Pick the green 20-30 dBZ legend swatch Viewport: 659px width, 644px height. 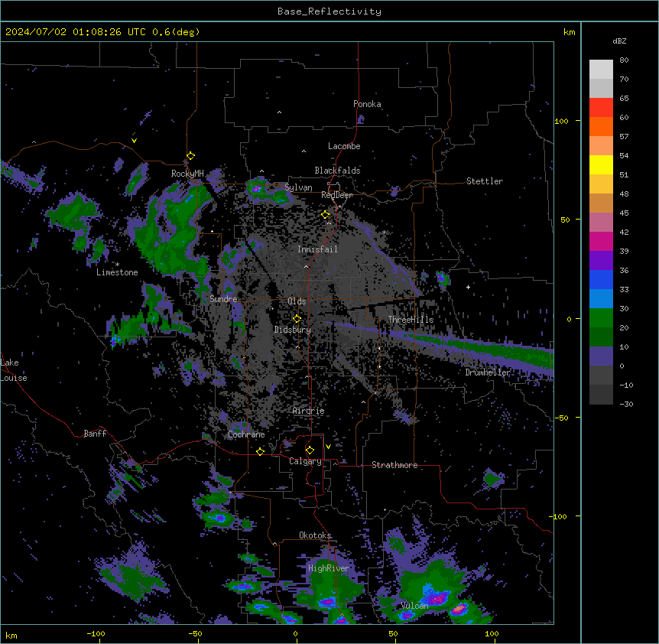point(601,318)
